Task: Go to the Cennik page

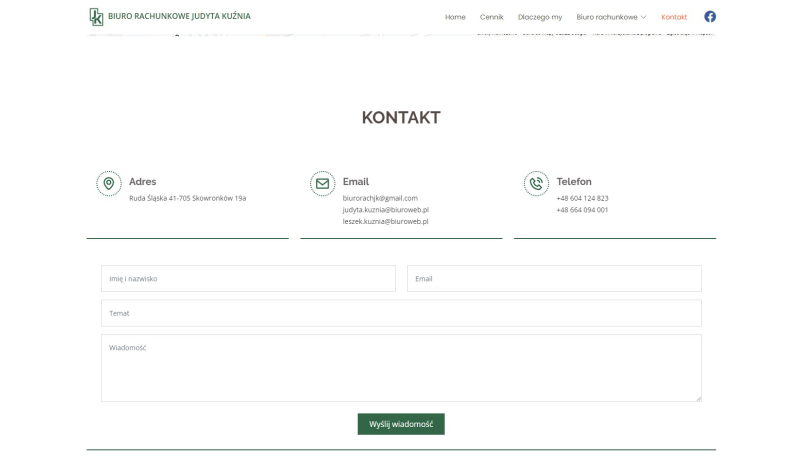Action: click(x=491, y=17)
